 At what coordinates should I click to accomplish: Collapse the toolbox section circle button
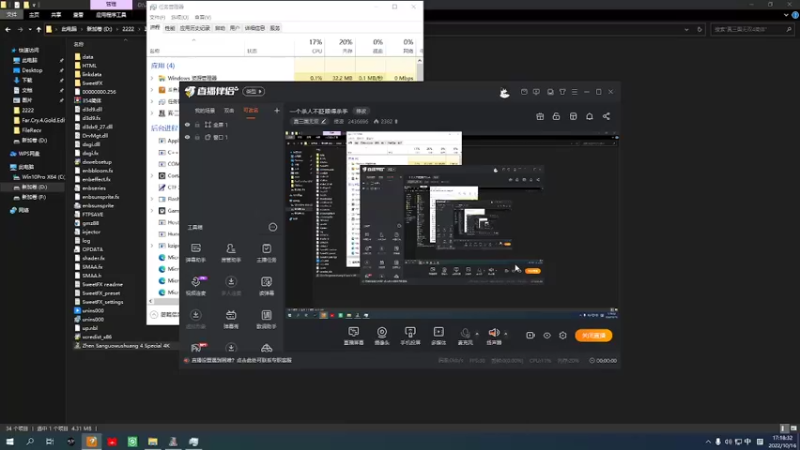(273, 227)
